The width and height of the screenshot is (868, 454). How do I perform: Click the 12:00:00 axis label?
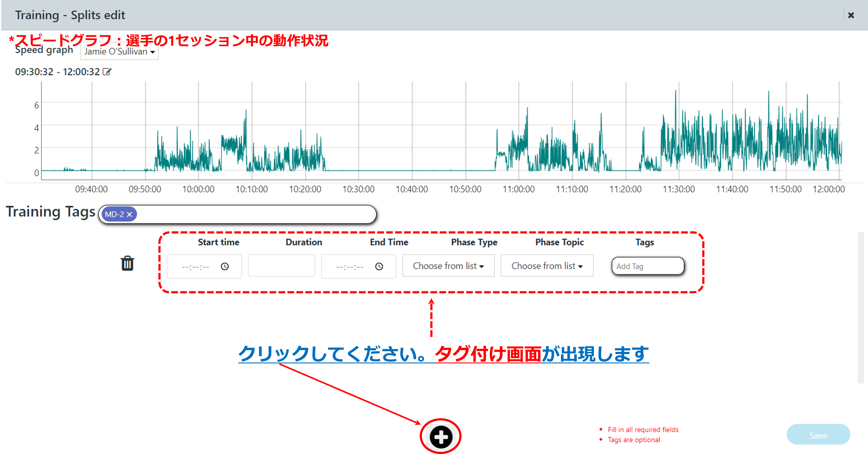point(829,189)
